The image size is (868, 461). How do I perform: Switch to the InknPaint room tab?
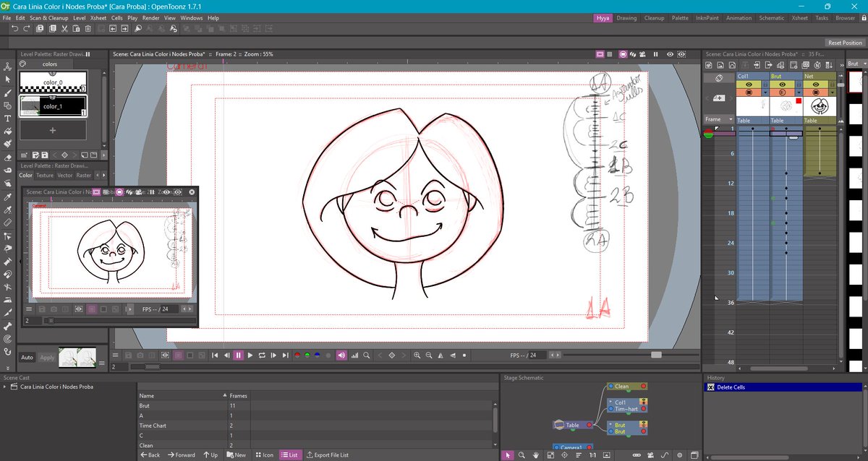[x=707, y=18]
